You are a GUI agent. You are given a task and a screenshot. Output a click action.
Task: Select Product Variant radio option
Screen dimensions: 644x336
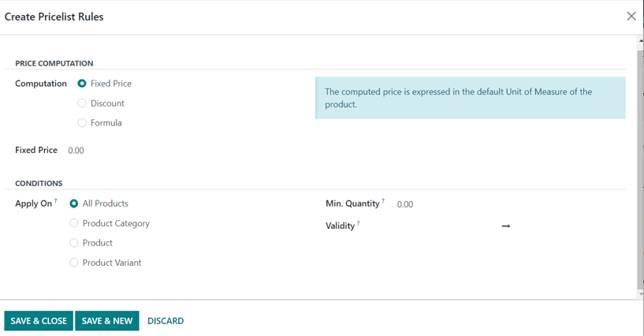pos(74,263)
